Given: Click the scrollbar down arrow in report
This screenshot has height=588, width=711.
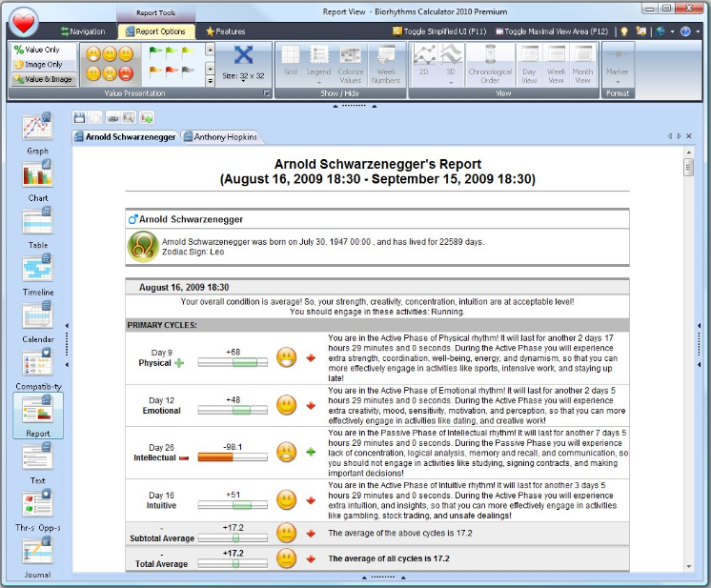Looking at the screenshot, I should coord(689,566).
